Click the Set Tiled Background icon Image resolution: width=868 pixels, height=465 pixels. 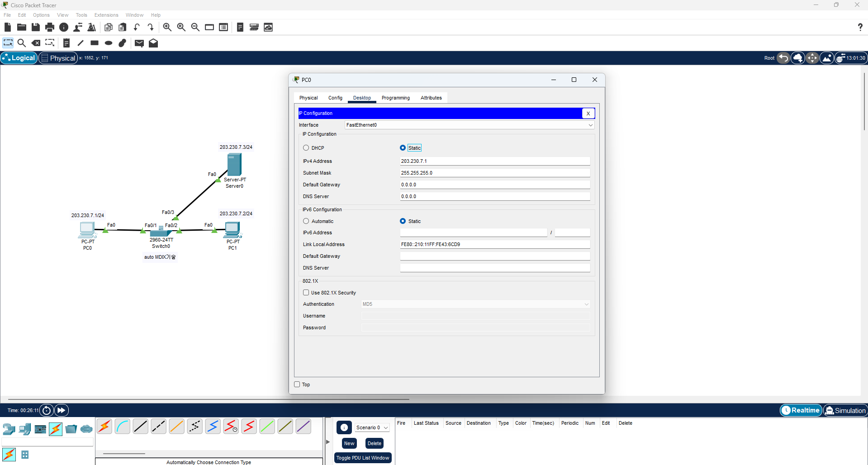click(827, 58)
